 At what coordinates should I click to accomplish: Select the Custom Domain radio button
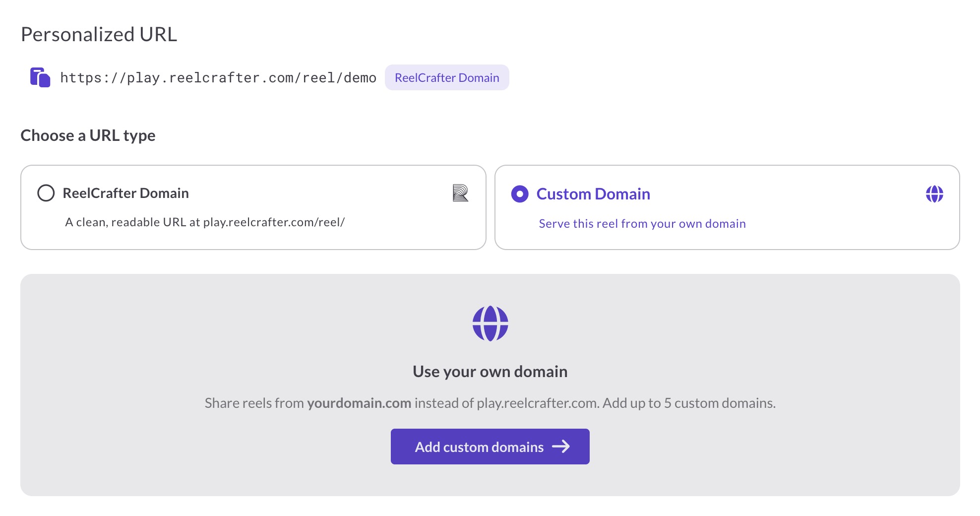tap(520, 194)
